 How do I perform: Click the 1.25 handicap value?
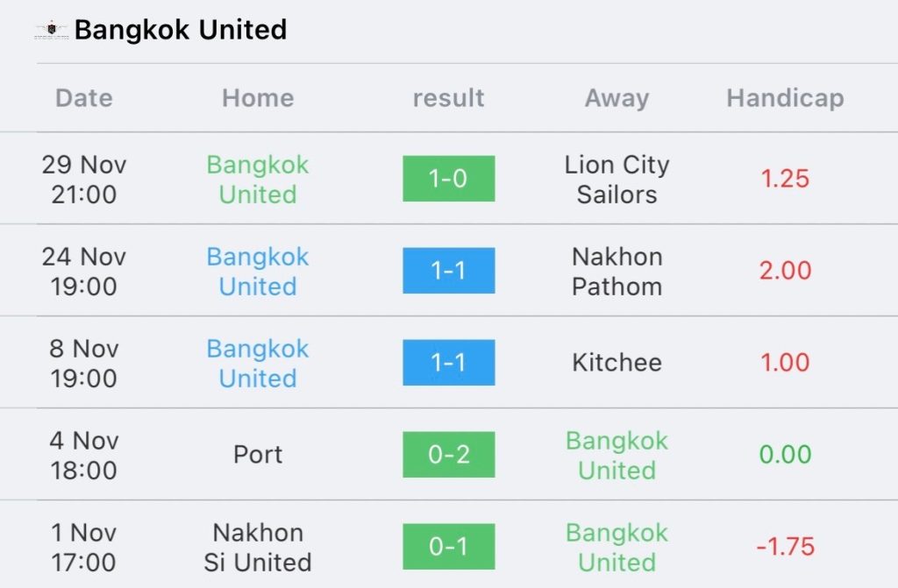click(x=785, y=179)
